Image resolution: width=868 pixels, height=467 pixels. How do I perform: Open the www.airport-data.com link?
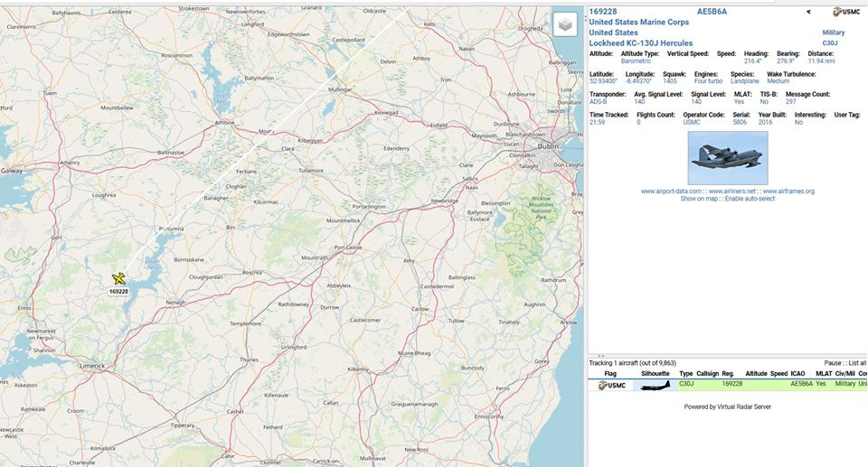(671, 191)
